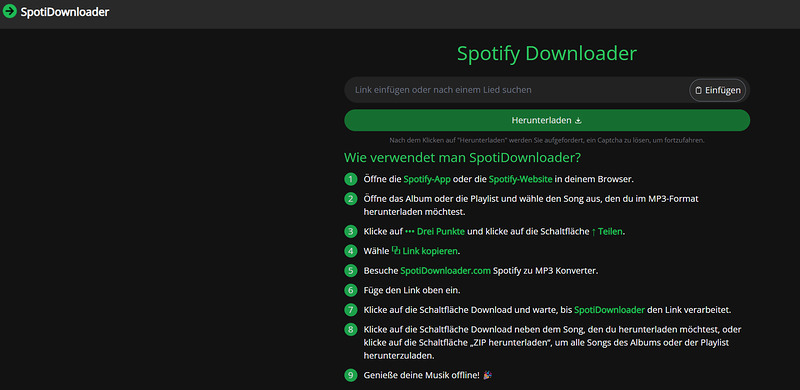Click the 'Spotify Downloader' page heading
The image size is (800, 390).
coord(547,53)
